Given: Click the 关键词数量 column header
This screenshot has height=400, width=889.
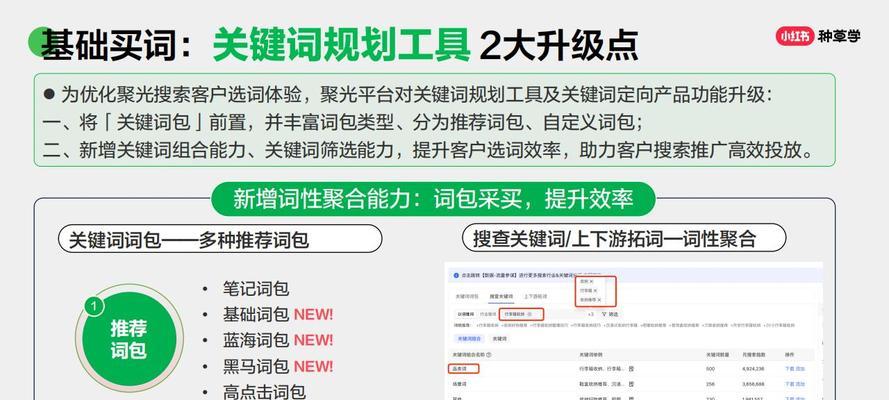Looking at the screenshot, I should (717, 355).
